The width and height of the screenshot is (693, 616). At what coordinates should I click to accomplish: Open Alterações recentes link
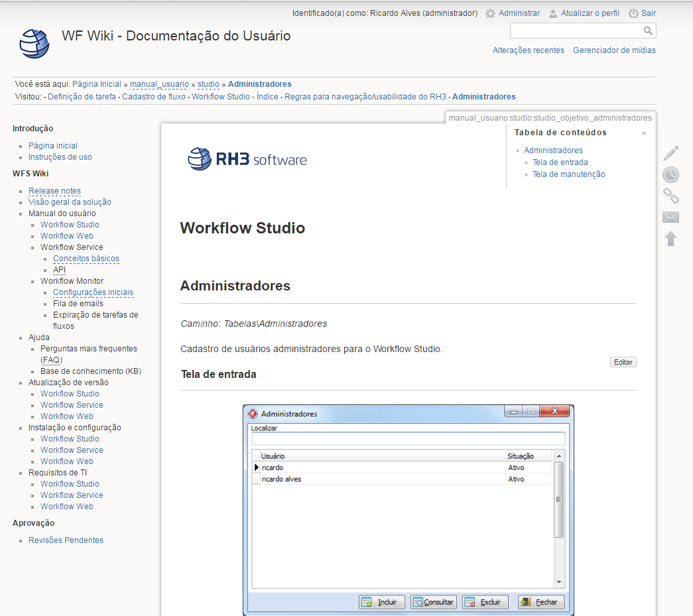point(528,50)
